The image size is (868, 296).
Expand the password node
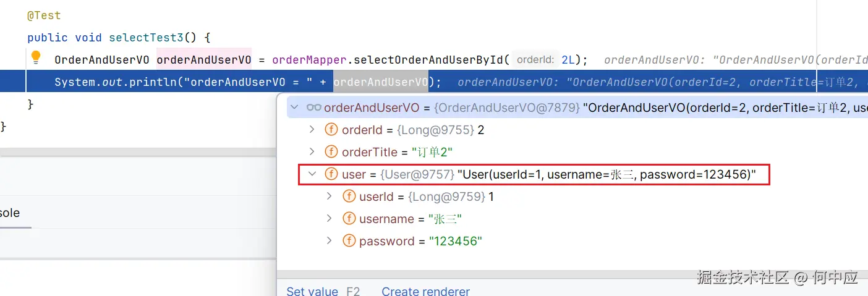(x=330, y=241)
